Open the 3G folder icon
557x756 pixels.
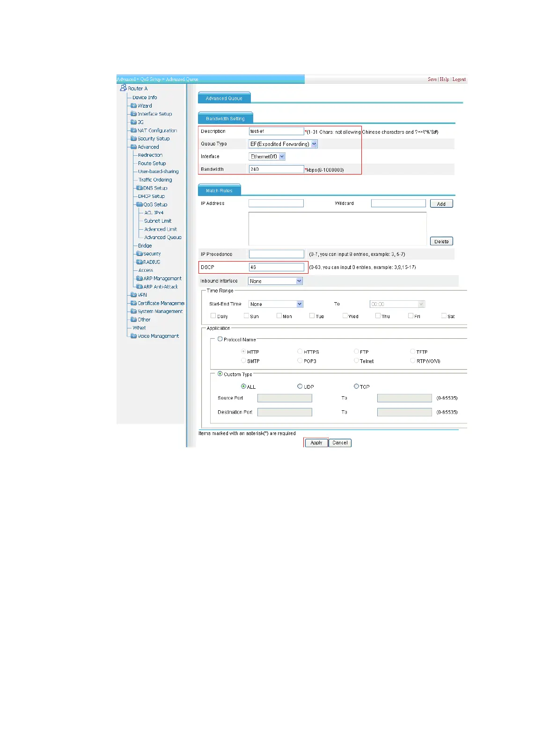(x=133, y=122)
